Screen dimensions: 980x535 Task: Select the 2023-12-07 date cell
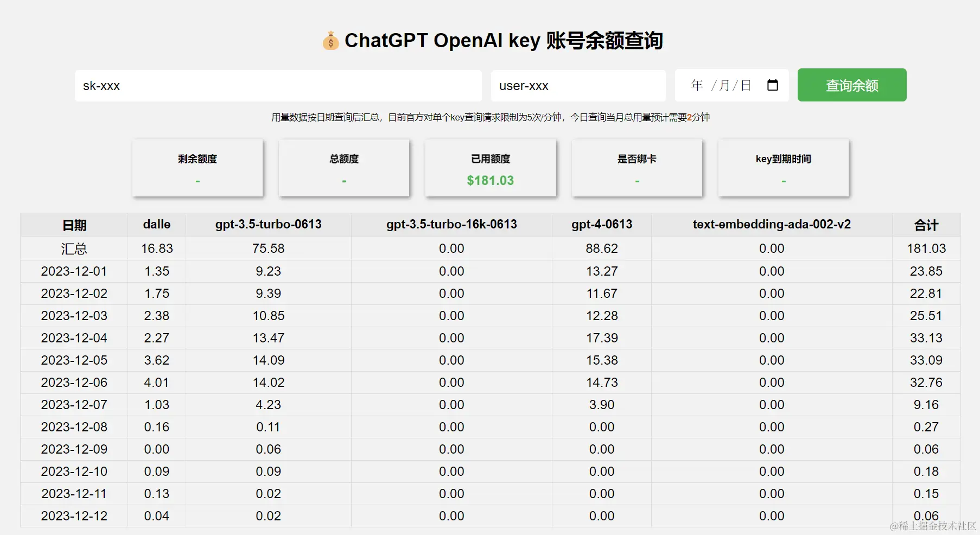click(x=74, y=405)
